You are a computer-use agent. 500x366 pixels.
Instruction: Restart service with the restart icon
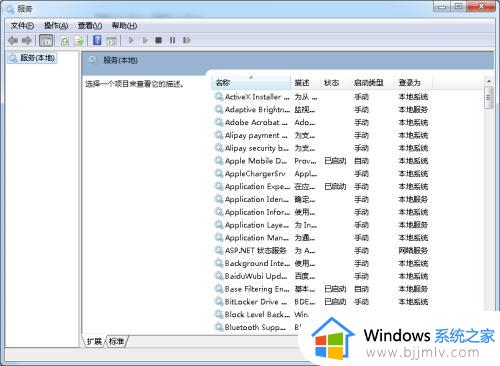187,40
